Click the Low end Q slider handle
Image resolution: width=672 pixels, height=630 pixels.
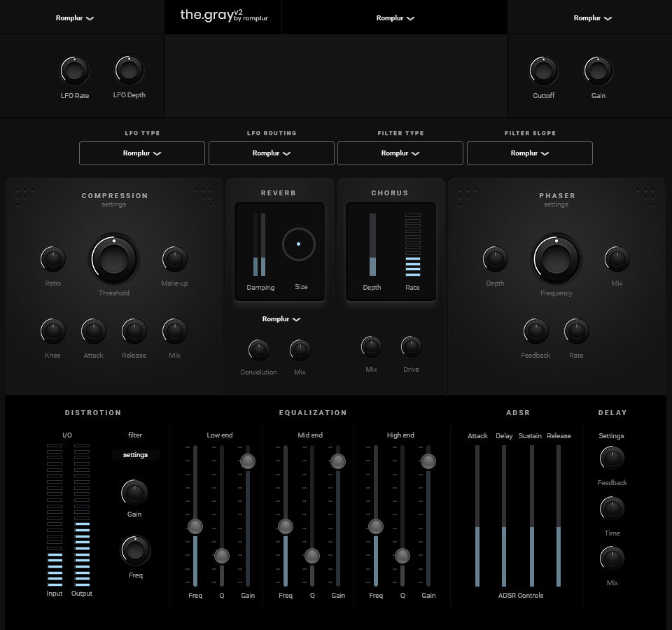coord(222,556)
